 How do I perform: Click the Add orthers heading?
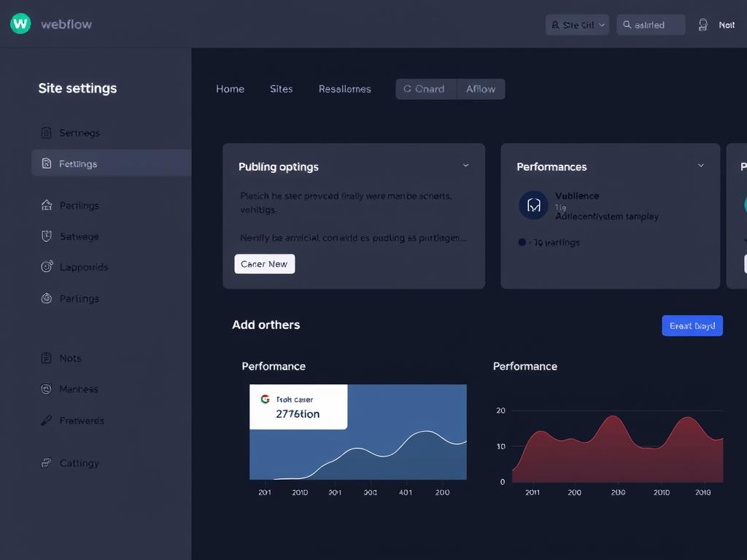click(x=266, y=324)
